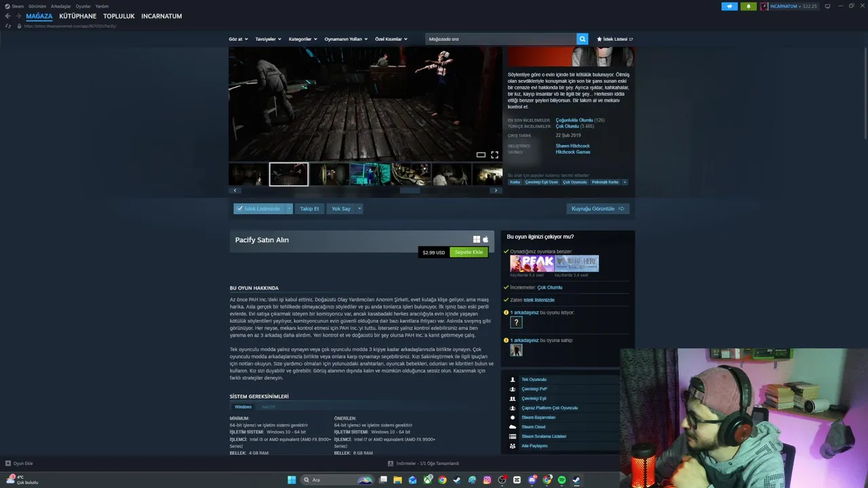Open the Windows Start menu
Screen dimensions: 868x488
click(292, 480)
